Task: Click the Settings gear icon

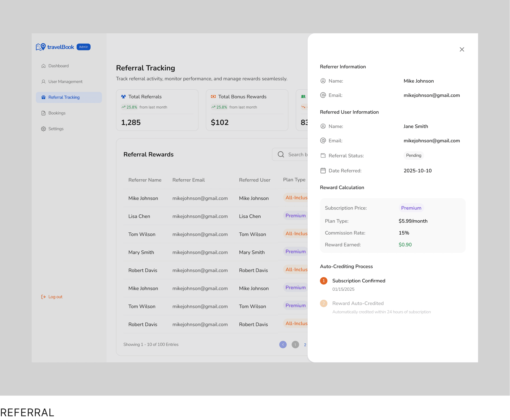Action: point(44,129)
